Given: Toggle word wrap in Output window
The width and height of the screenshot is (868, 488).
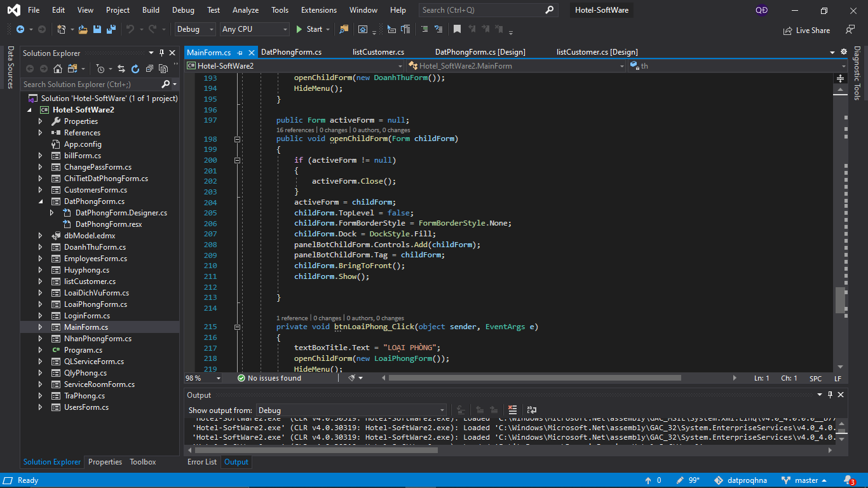Looking at the screenshot, I should tap(532, 410).
